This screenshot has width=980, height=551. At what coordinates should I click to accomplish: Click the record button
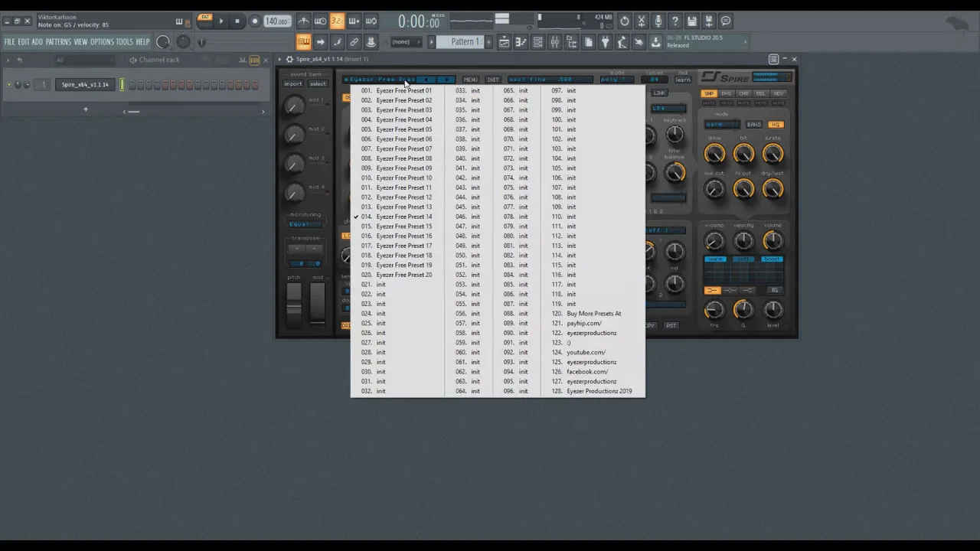254,21
